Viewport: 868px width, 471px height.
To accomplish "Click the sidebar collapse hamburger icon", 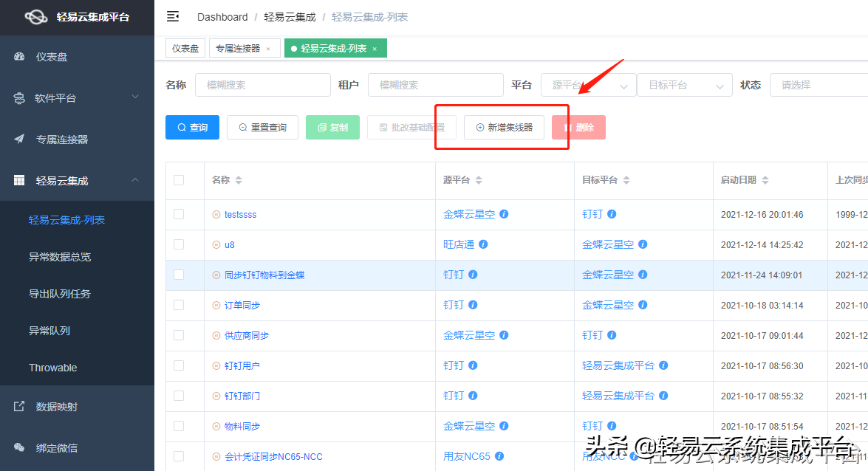I will [x=173, y=16].
